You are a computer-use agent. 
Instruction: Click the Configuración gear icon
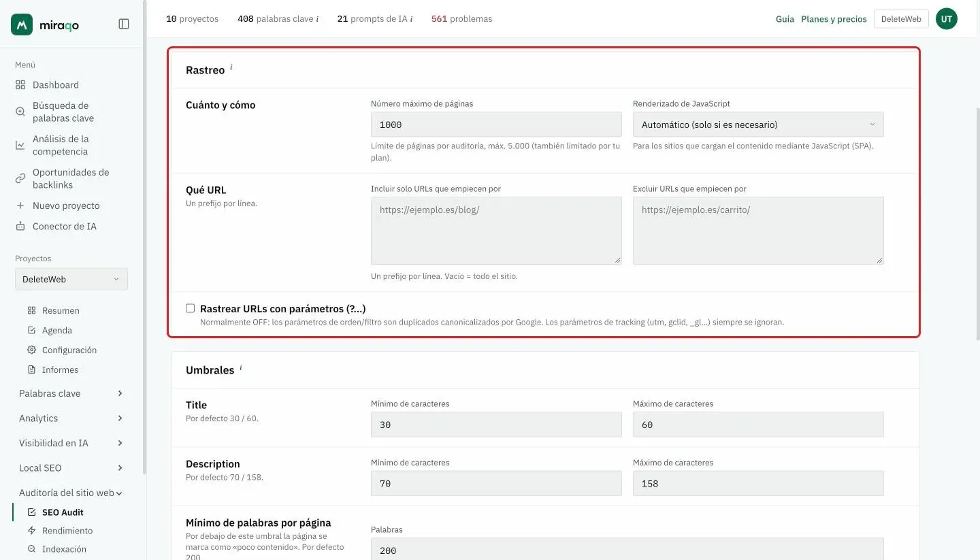point(31,350)
